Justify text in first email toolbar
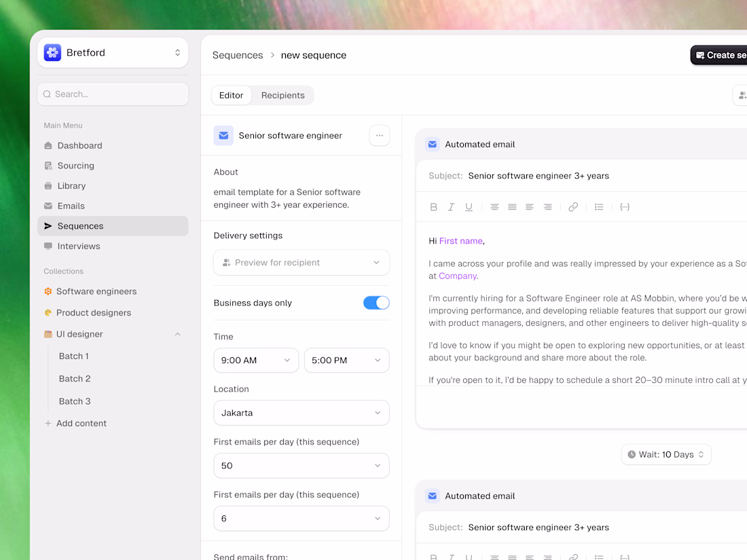This screenshot has width=747, height=560. [x=512, y=207]
